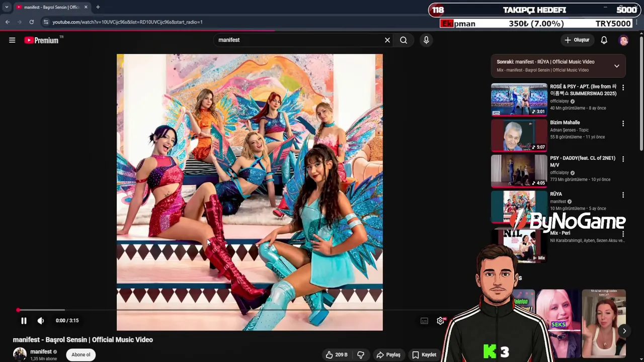Open the account avatar menu

[x=624, y=40]
